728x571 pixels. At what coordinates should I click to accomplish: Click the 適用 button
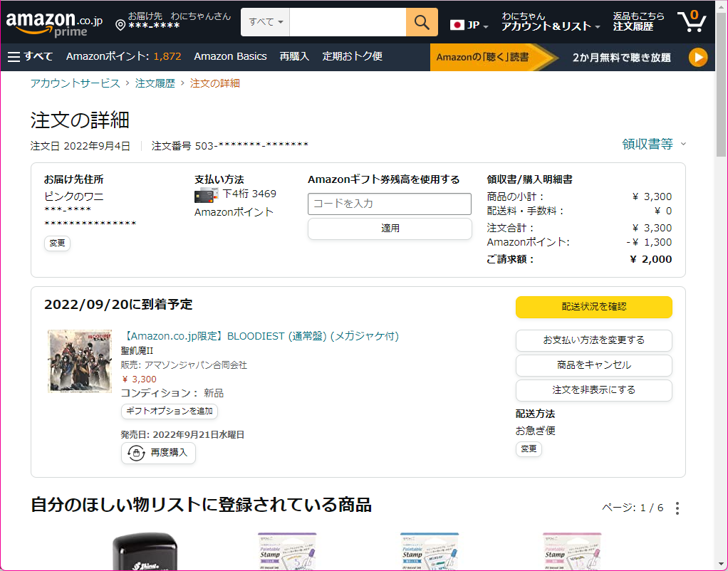(x=390, y=229)
